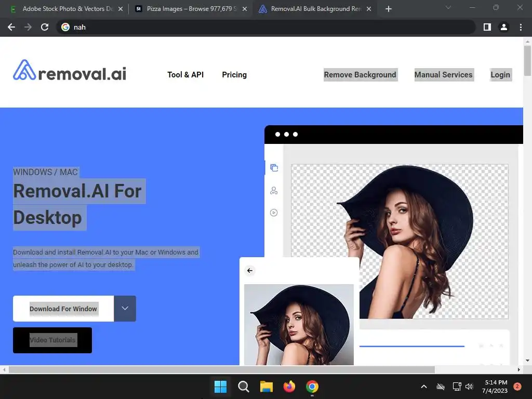Click the images stack icon in demo sidebar
The image size is (532, 399).
[274, 168]
